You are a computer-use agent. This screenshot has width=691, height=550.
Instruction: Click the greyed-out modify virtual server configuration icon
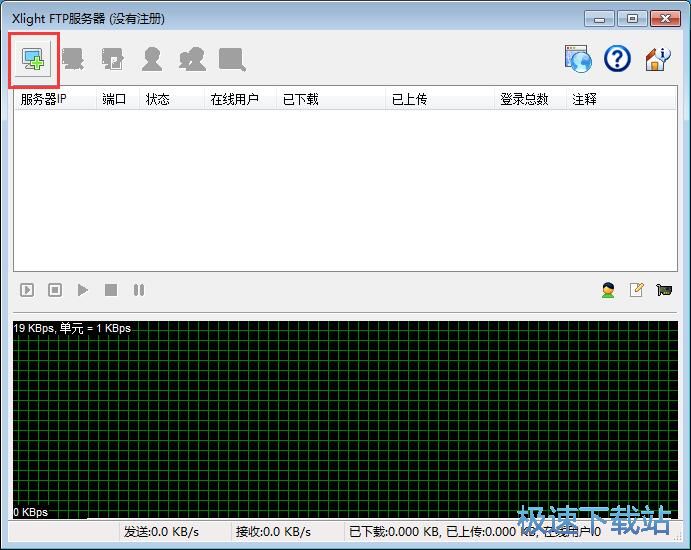(112, 59)
